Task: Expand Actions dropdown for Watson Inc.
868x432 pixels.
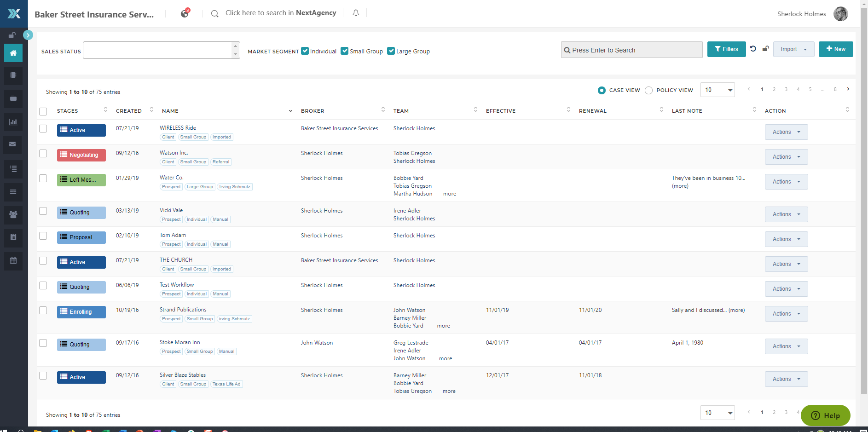Action: pyautogui.click(x=786, y=157)
